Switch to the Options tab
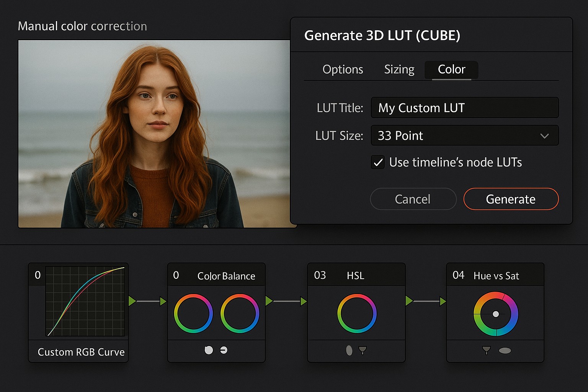The height and width of the screenshot is (392, 588). tap(343, 69)
